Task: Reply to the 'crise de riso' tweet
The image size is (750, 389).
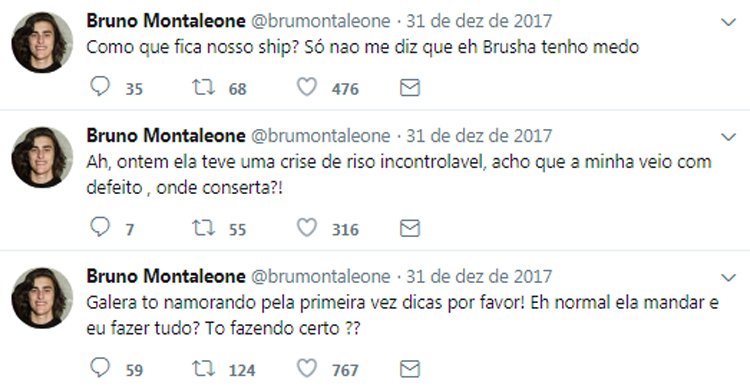Action: click(x=100, y=227)
